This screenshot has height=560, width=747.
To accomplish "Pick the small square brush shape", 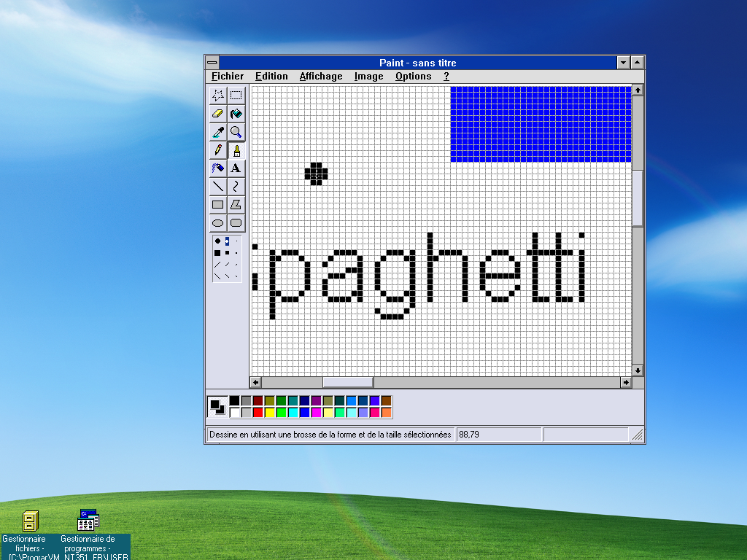I will coord(236,252).
